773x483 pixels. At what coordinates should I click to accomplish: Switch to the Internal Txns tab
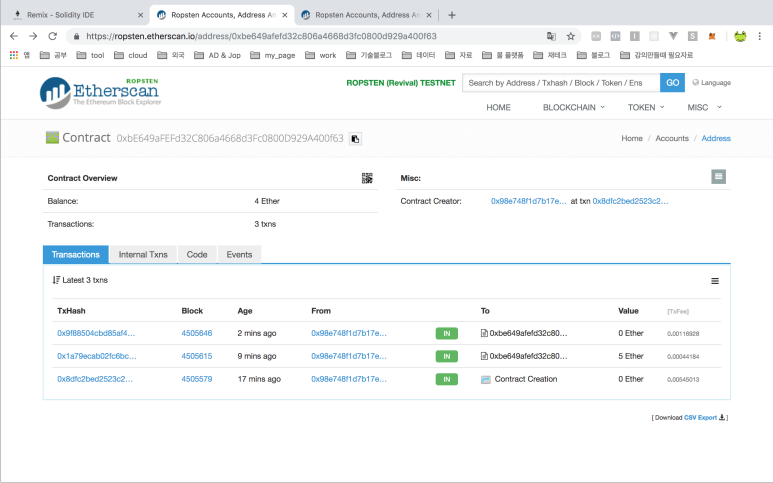(143, 254)
